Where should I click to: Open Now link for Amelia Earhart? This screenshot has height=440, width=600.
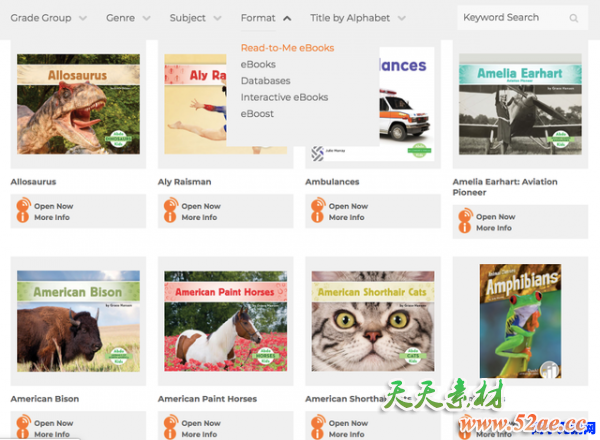(496, 217)
